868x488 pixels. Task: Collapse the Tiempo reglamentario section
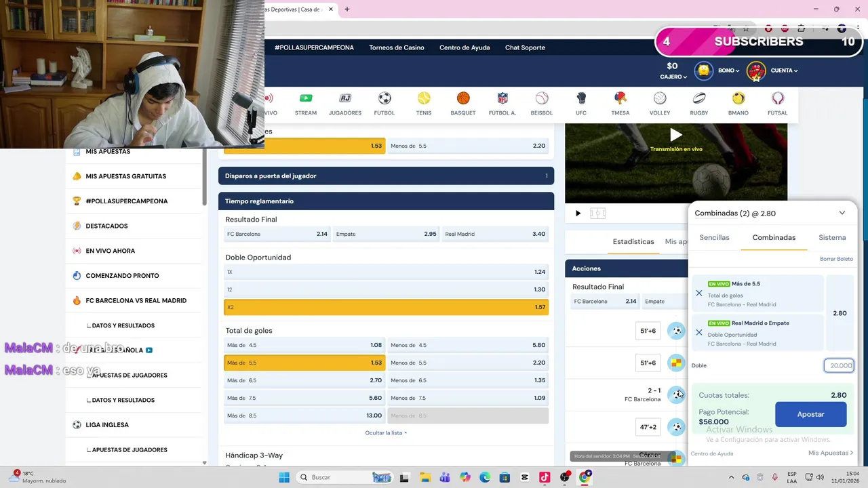point(386,201)
